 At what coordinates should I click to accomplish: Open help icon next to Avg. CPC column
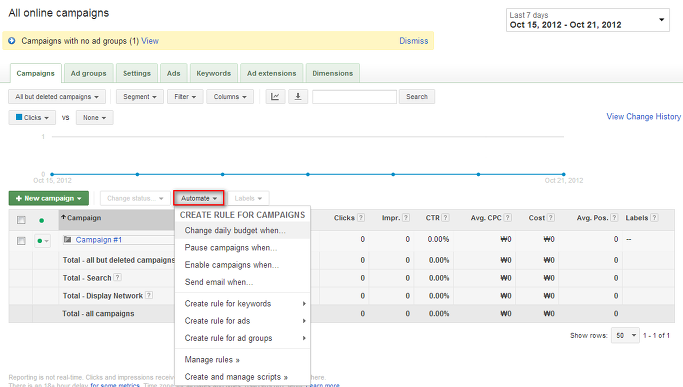pos(507,217)
